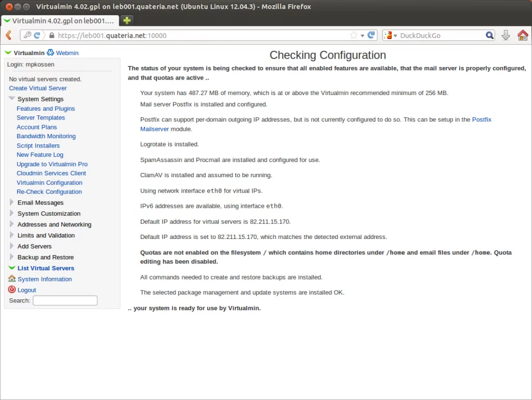Viewport: 532px width, 400px height.
Task: Focus the sidebar Search input field
Action: pyautogui.click(x=65, y=301)
